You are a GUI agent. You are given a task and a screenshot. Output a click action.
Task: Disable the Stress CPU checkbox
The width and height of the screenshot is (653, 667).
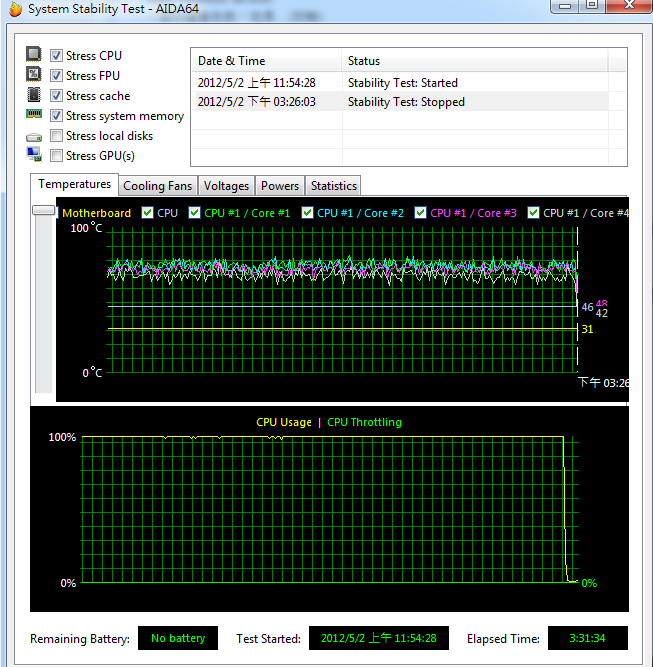(56, 56)
